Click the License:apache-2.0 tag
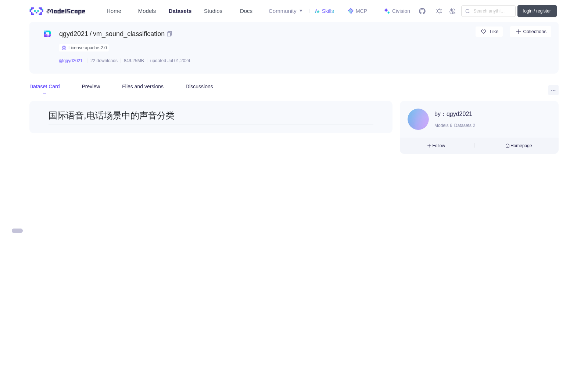The image size is (588, 368). [84, 48]
